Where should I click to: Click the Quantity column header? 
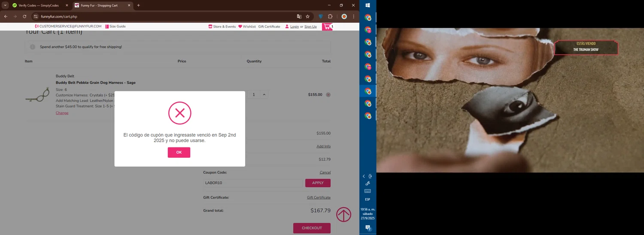coord(254,61)
